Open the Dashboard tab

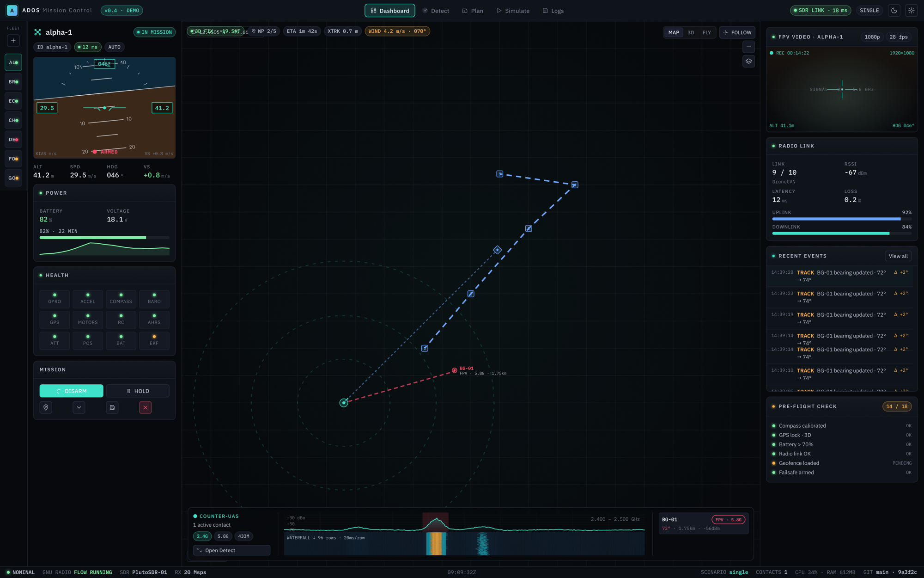tap(390, 11)
